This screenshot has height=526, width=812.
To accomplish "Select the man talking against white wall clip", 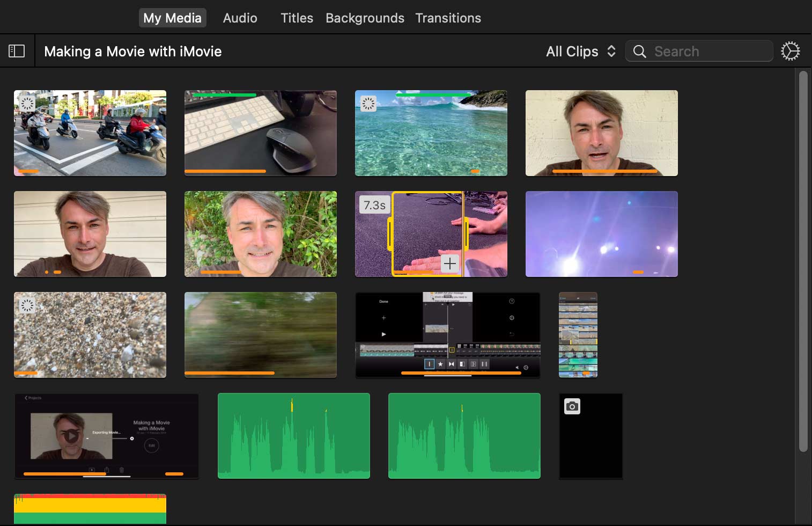I will coord(602,133).
